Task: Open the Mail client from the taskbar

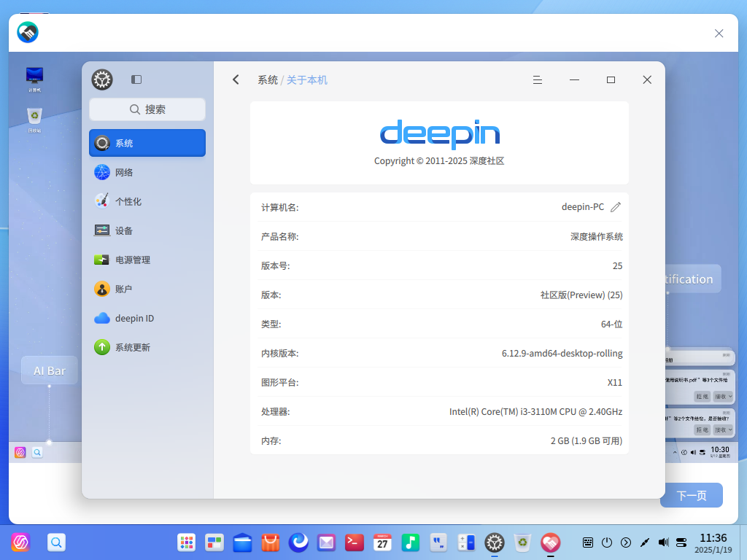Action: click(x=326, y=542)
